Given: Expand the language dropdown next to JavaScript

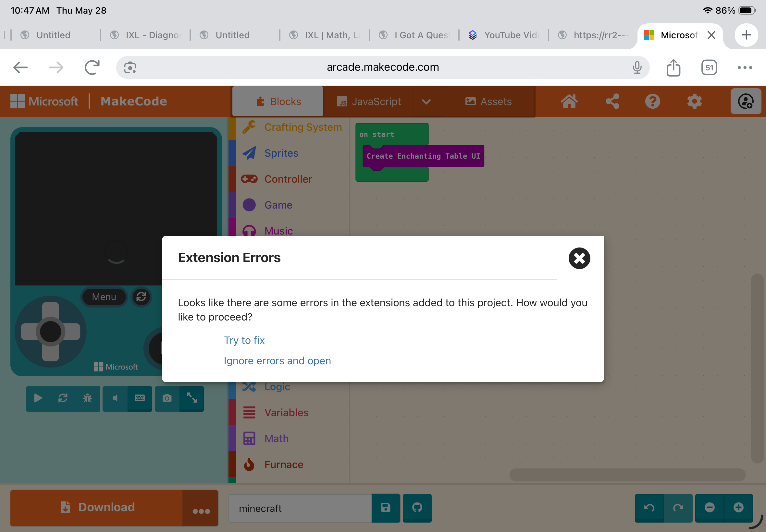Looking at the screenshot, I should (426, 101).
